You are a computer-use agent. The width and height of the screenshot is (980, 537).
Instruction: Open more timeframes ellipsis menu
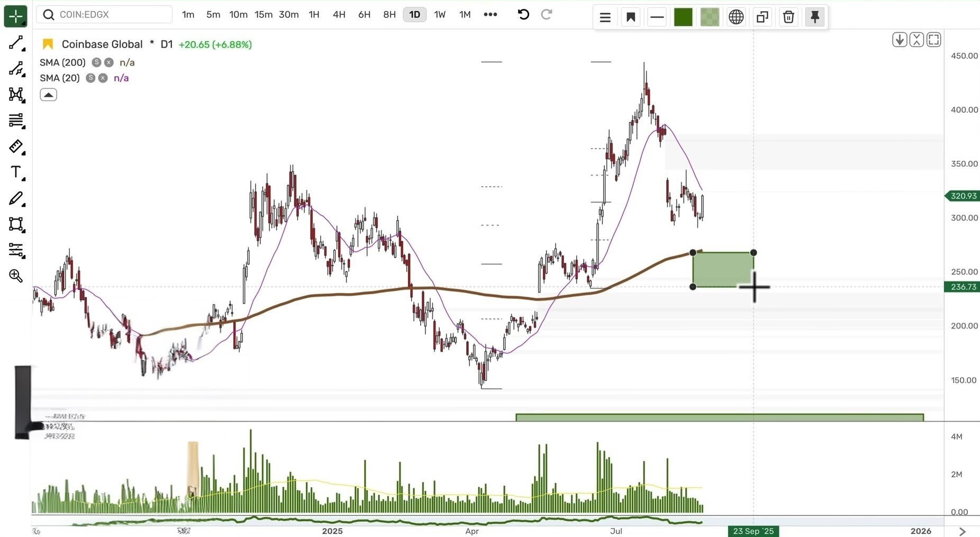(x=490, y=14)
